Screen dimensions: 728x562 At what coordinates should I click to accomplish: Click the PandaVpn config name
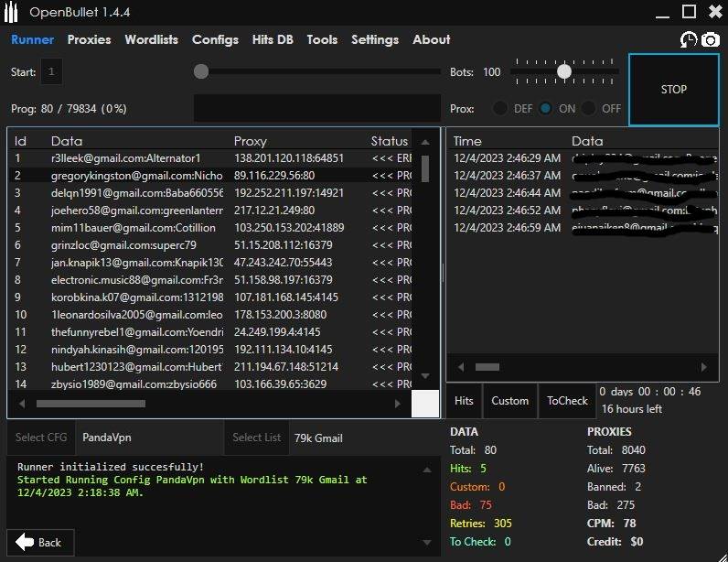coord(107,438)
